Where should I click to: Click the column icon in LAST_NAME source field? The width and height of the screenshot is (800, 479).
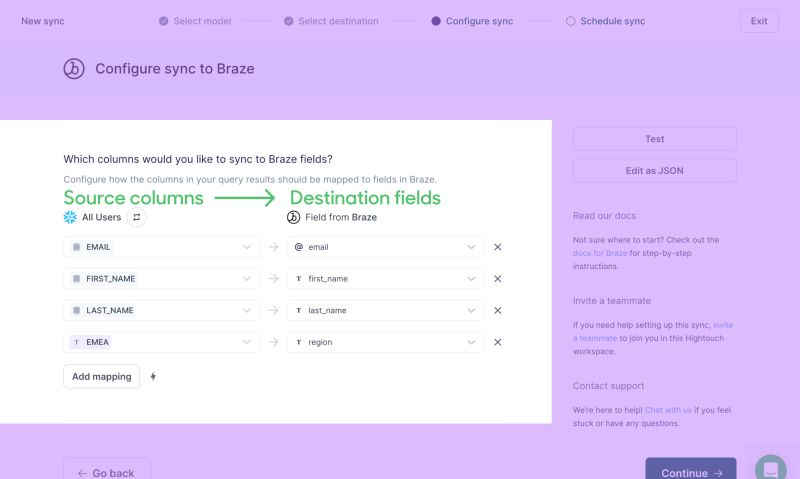(x=77, y=310)
